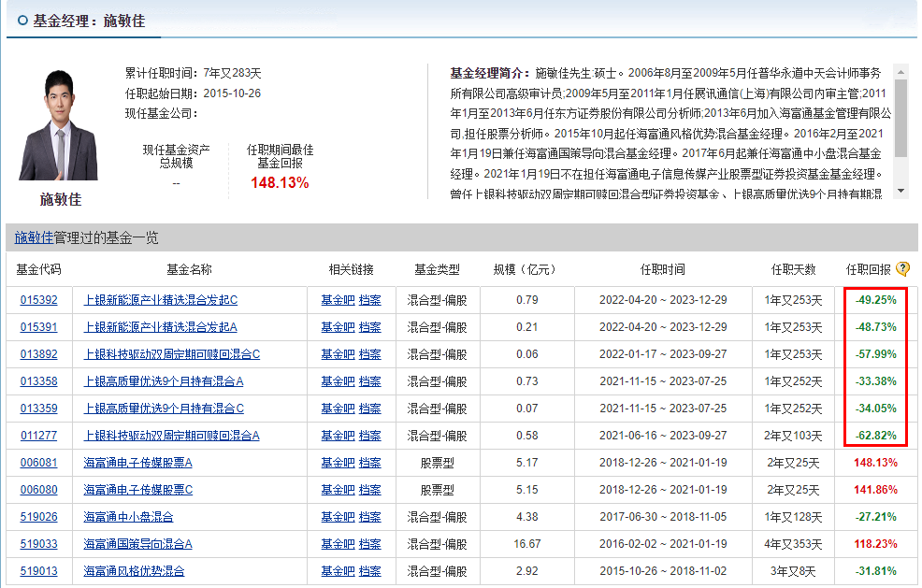Screen dimensions: 922x588
Task: Open 上银新能源产业精选混合发起C fund page
Action: coord(161,300)
